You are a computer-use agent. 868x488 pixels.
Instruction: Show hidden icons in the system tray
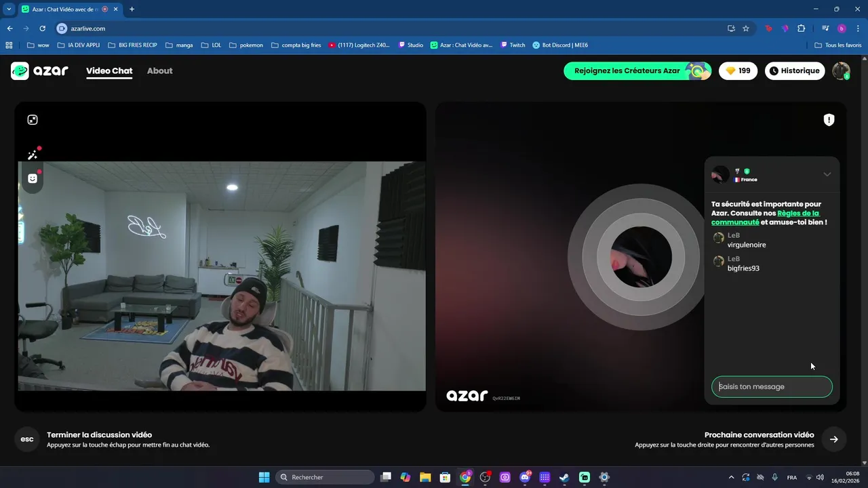click(x=731, y=477)
